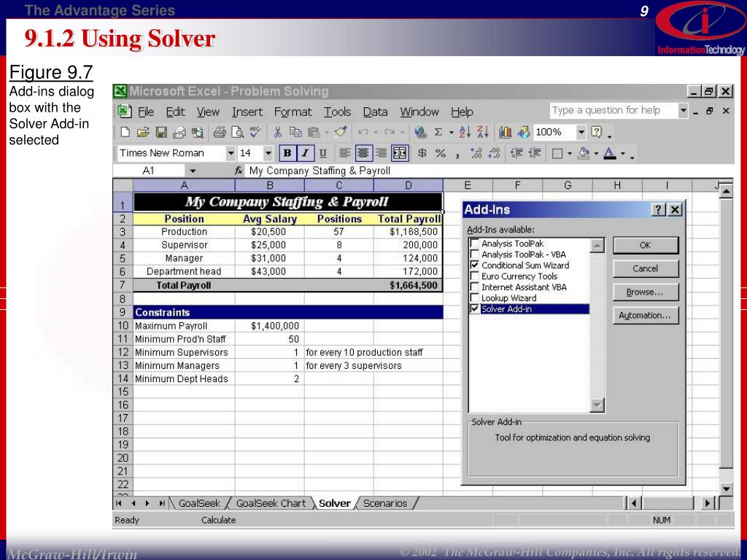Image resolution: width=747 pixels, height=560 pixels.
Task: Click the Browse... button
Action: [646, 292]
